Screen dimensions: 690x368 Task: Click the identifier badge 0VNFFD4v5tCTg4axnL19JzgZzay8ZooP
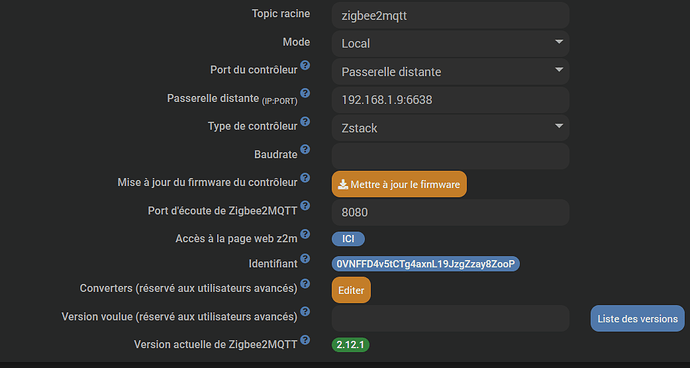point(426,264)
